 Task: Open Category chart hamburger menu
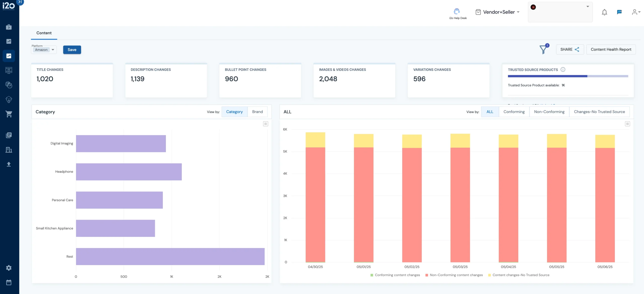pyautogui.click(x=265, y=124)
